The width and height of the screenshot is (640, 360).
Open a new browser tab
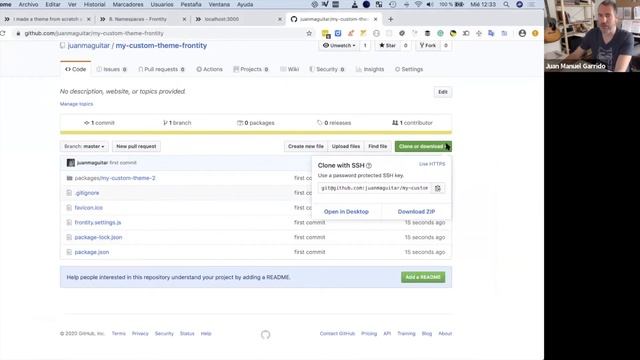[391, 19]
